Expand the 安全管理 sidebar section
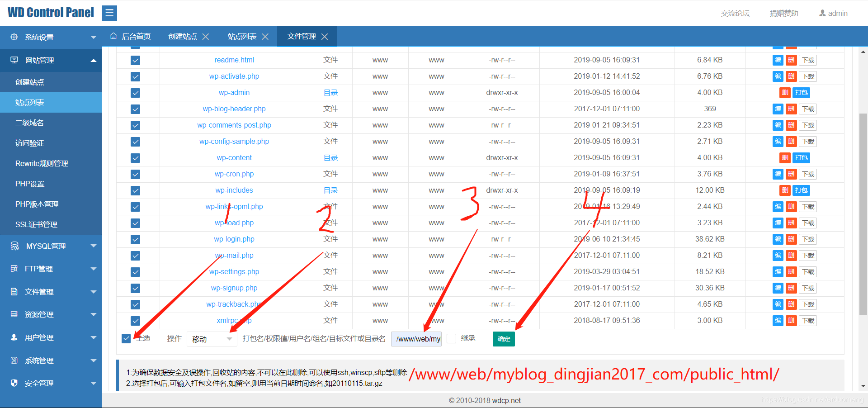 (x=94, y=383)
